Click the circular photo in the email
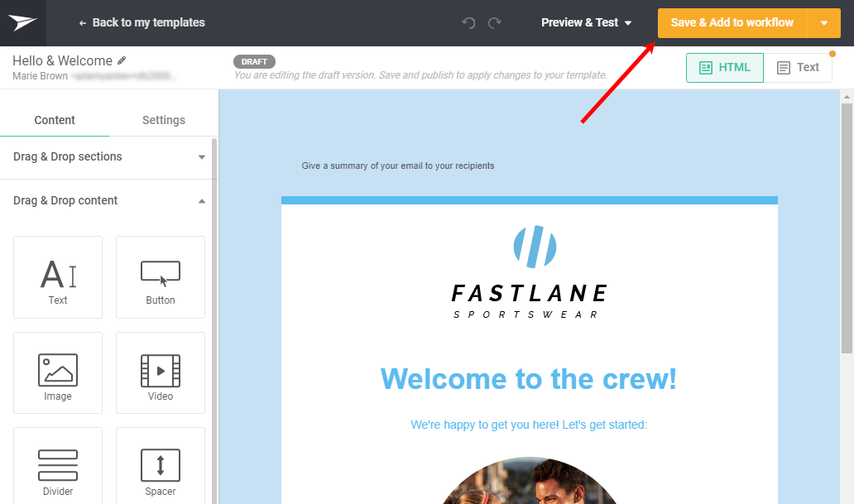 (x=529, y=481)
